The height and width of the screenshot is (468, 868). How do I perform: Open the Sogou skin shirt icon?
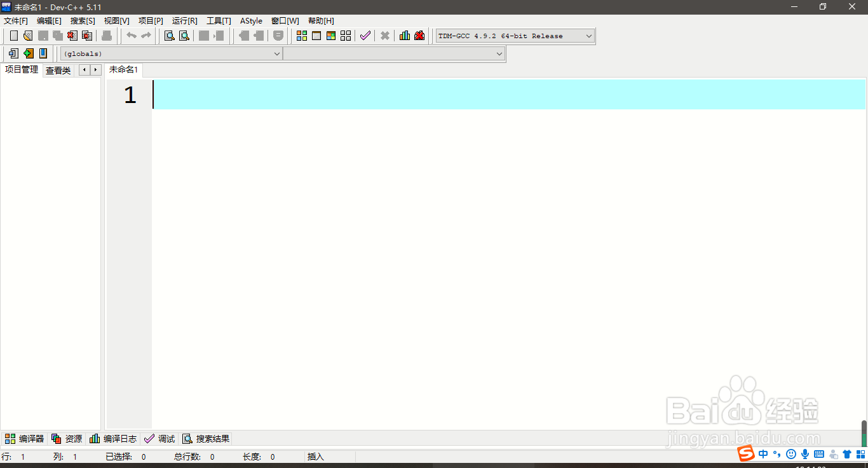tap(847, 454)
